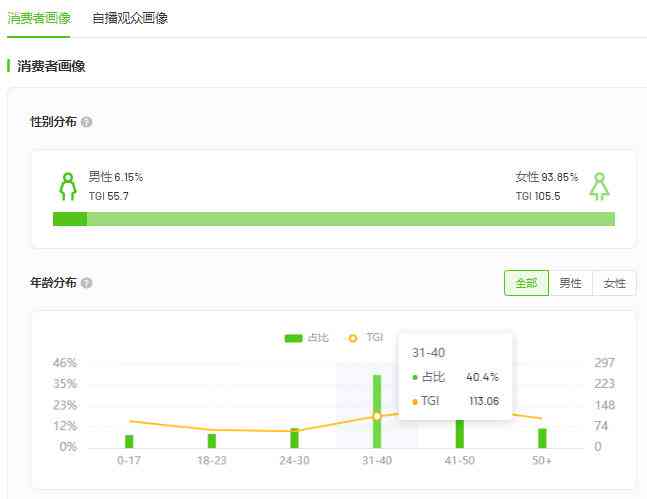Viewport: 647px width, 499px height.
Task: Click the help icon beside 年龄分布
Action: (86, 283)
